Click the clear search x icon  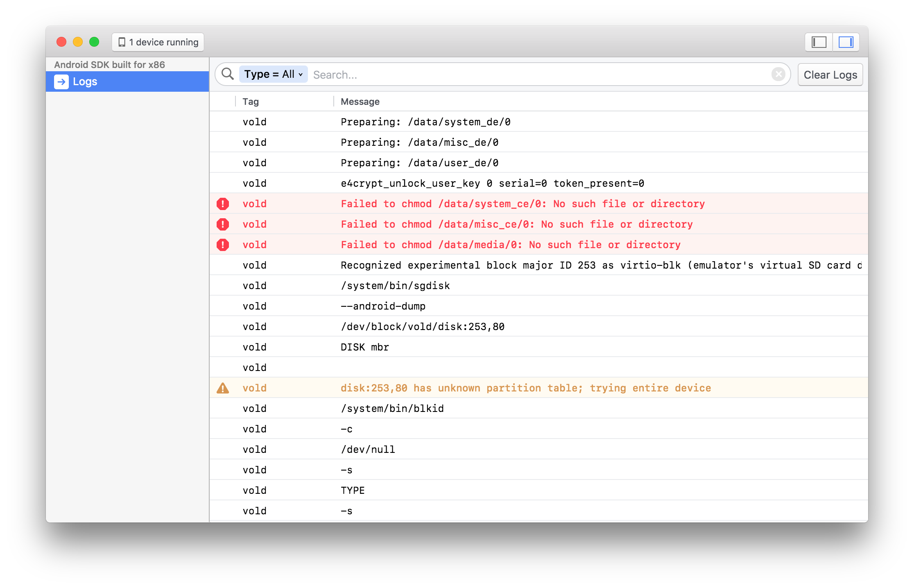pyautogui.click(x=778, y=74)
